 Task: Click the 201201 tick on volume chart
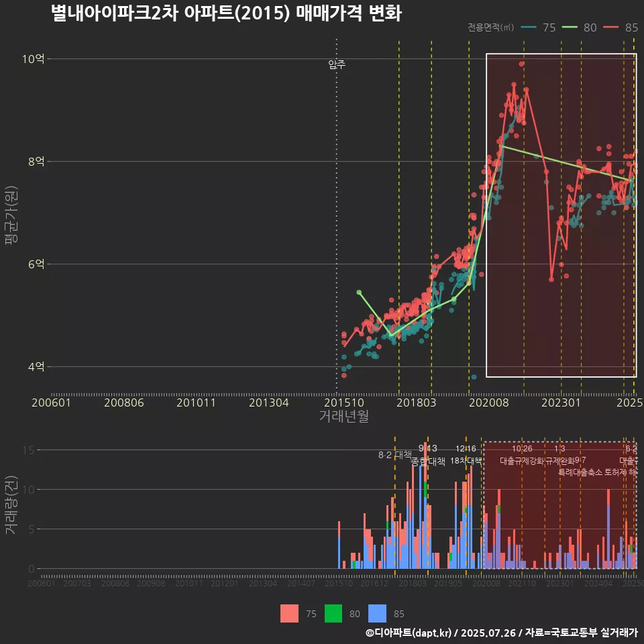(225, 583)
